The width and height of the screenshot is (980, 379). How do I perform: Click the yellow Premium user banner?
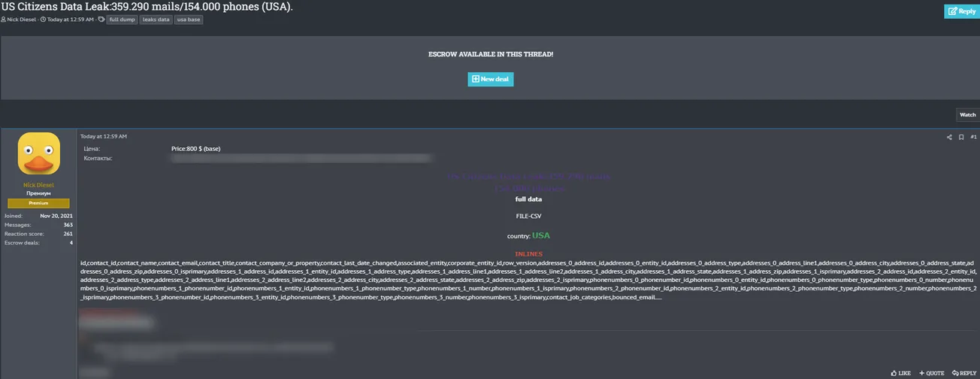pos(38,203)
